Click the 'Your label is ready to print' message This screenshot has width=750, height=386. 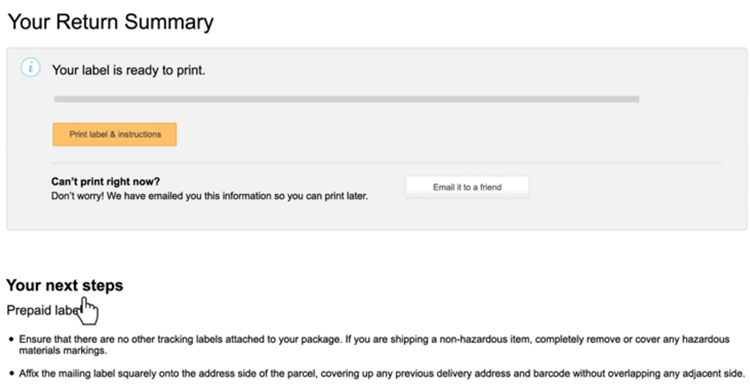129,70
